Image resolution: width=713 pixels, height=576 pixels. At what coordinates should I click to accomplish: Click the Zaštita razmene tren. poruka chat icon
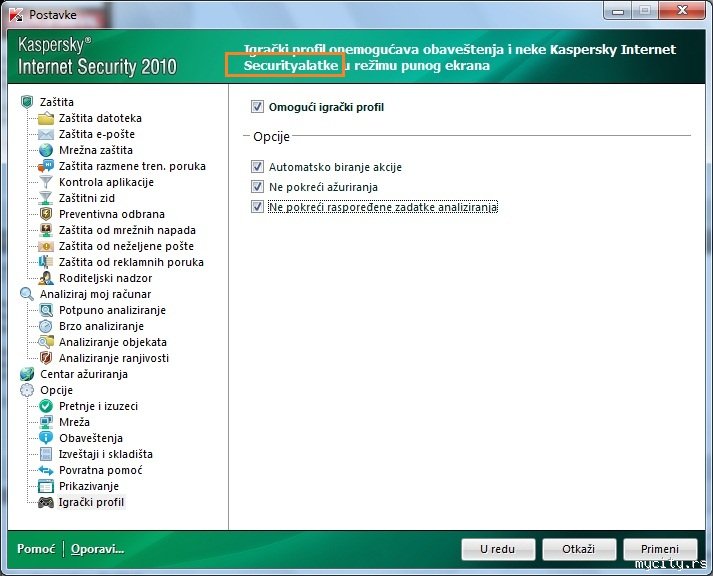[x=46, y=166]
